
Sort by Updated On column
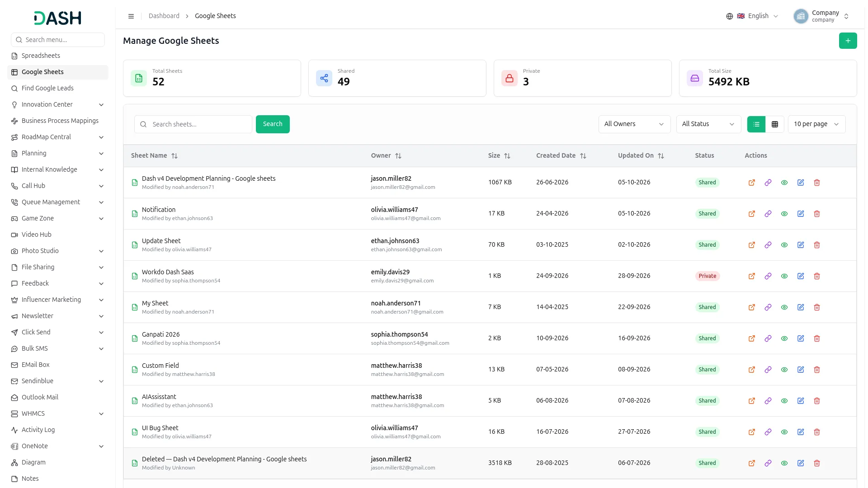661,156
